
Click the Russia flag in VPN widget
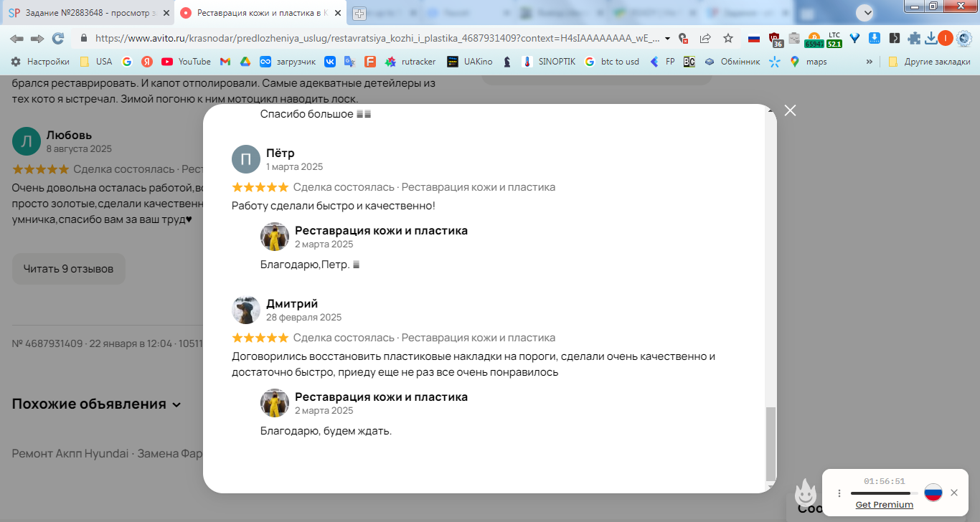tap(933, 493)
